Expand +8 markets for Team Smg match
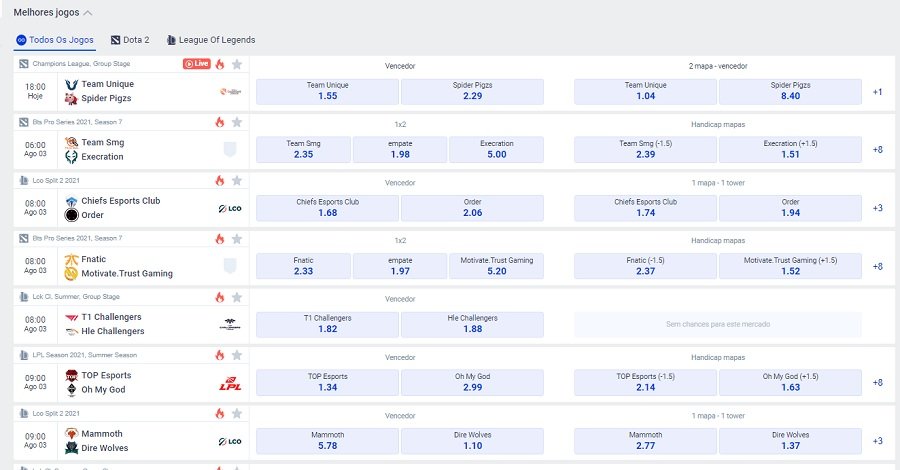Screen dimensions: 900x470 point(877,150)
